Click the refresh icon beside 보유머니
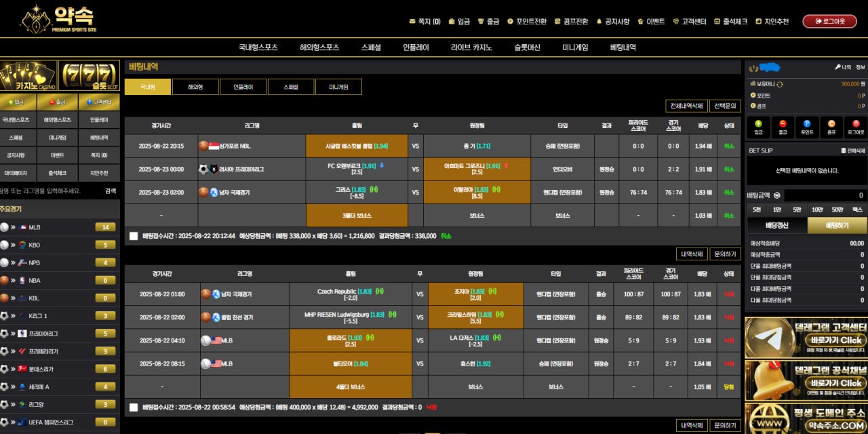This screenshot has width=868, height=434. 780,84
